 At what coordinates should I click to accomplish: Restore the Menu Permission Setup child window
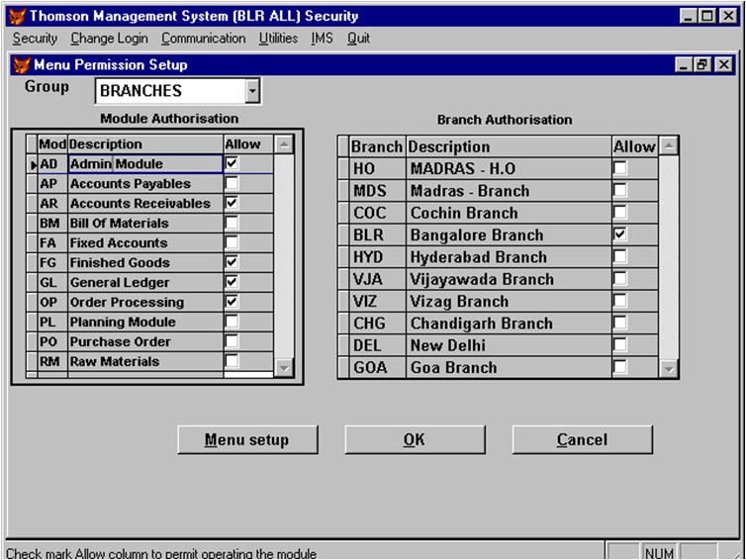tap(703, 64)
